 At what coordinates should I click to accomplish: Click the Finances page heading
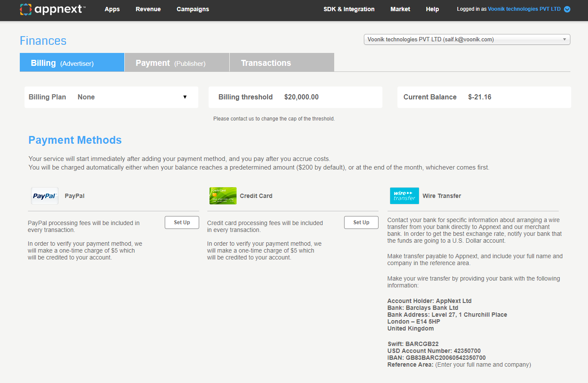[x=43, y=41]
